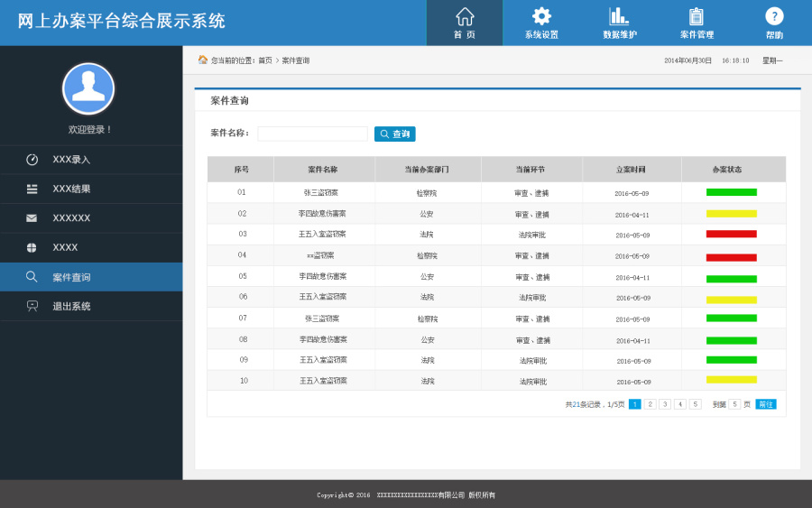
Task: Click green status bar in row 08
Action: [731, 340]
